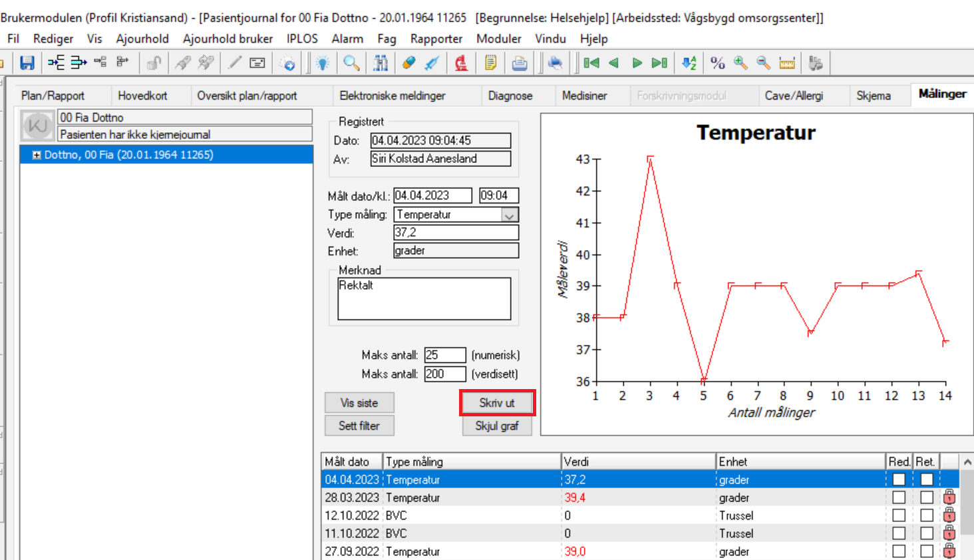Image resolution: width=974 pixels, height=560 pixels.
Task: Switch to the Diagnose tab
Action: [510, 96]
